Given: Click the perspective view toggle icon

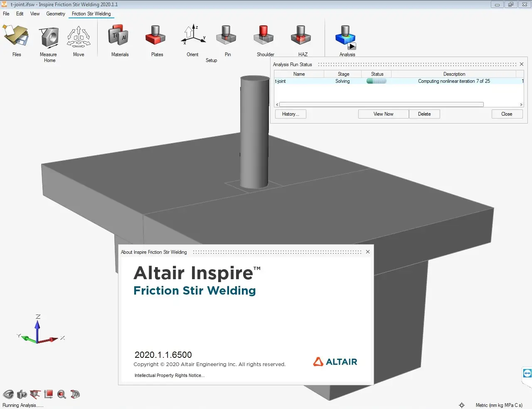Looking at the screenshot, I should pos(35,394).
